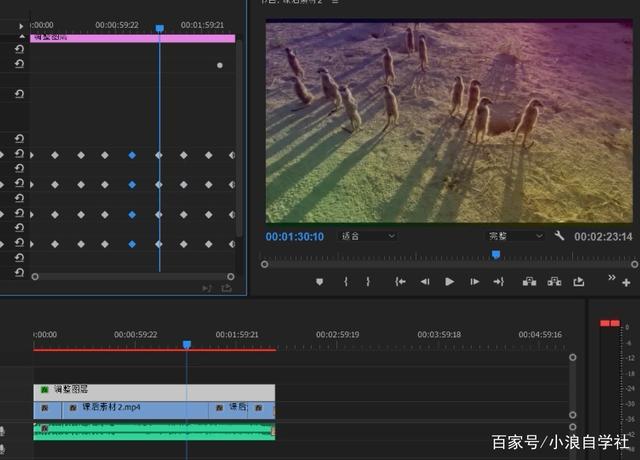
Task: Open the transport overflow double-chevron menu
Action: pos(611,278)
